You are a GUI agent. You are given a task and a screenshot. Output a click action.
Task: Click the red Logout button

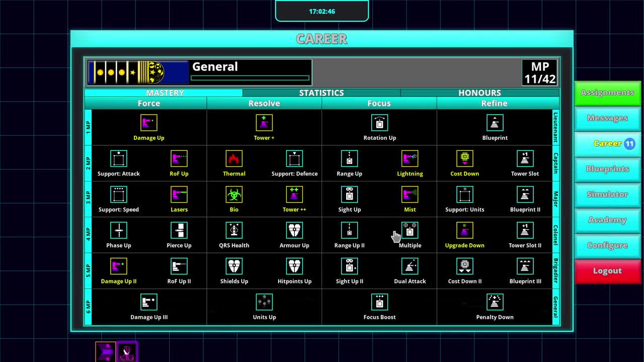coord(607,271)
